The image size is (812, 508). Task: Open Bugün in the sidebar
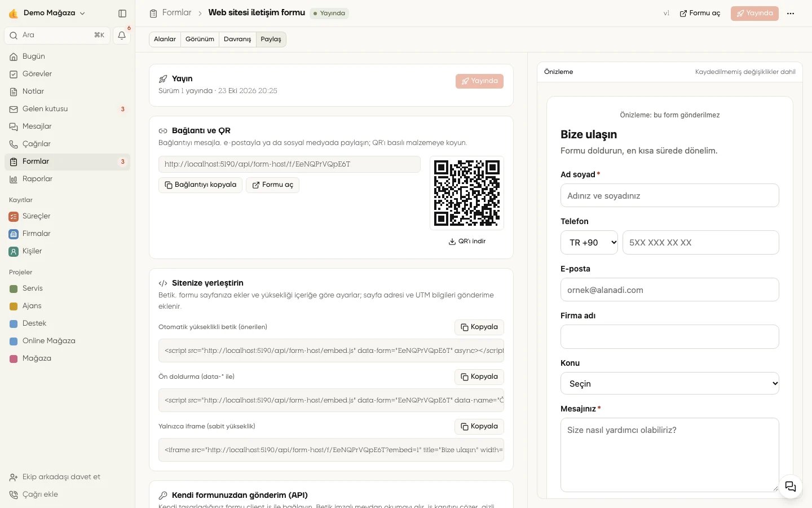pyautogui.click(x=68, y=56)
